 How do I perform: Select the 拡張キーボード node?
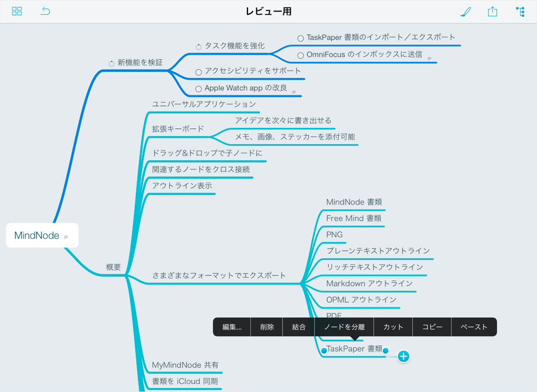178,129
